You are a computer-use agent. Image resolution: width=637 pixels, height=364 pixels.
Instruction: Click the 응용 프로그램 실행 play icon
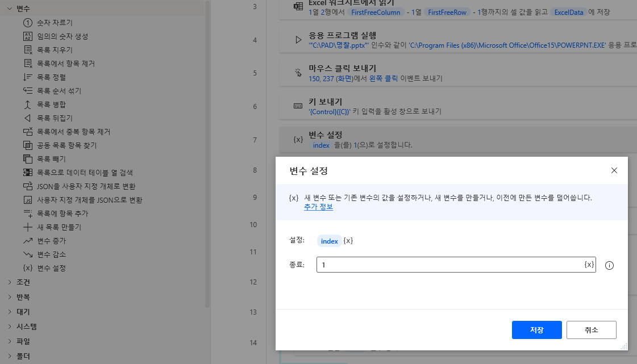(298, 40)
